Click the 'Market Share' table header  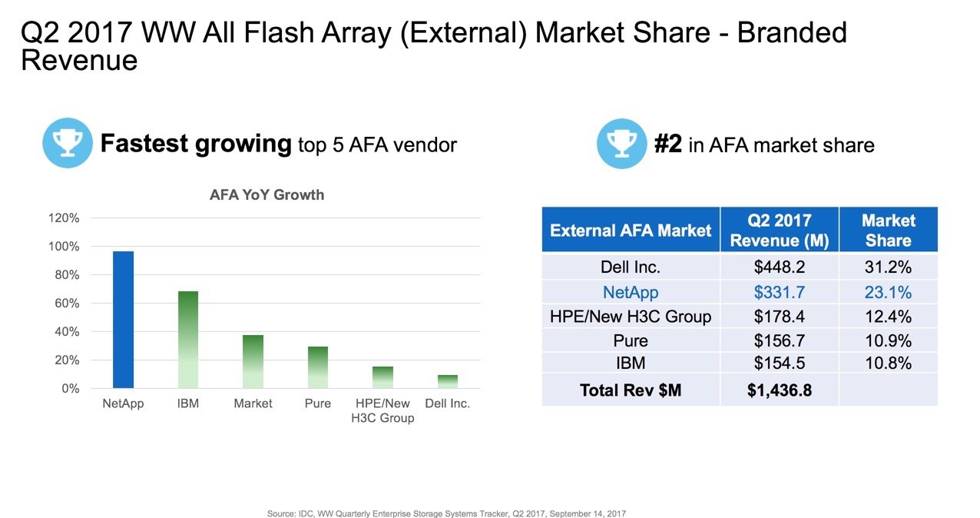click(x=889, y=230)
